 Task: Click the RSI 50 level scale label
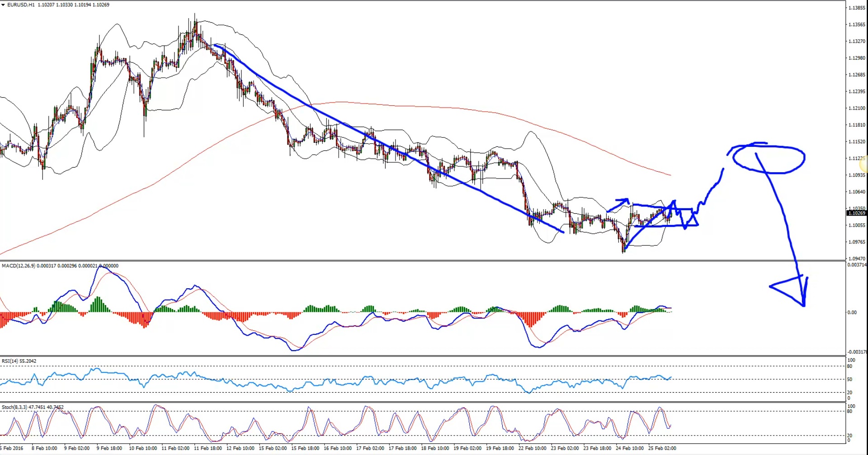pyautogui.click(x=850, y=380)
